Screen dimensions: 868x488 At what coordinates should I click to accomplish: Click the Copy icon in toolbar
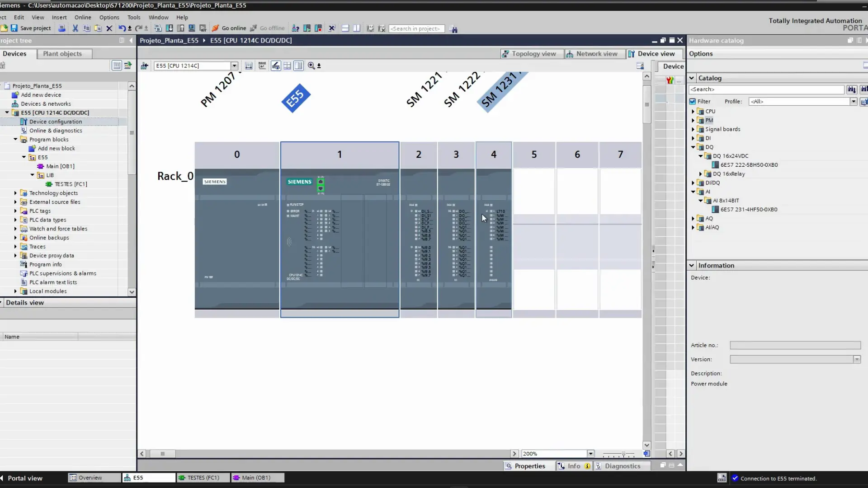(87, 28)
